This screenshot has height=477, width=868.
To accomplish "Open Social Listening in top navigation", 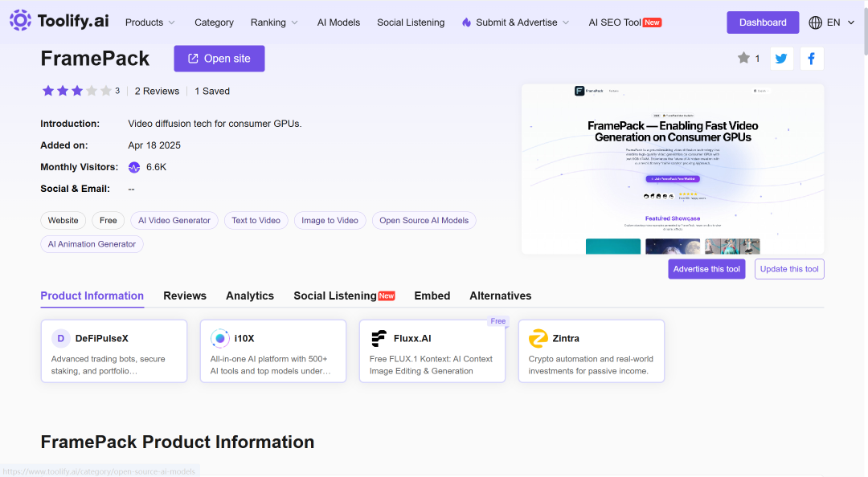I will click(411, 22).
